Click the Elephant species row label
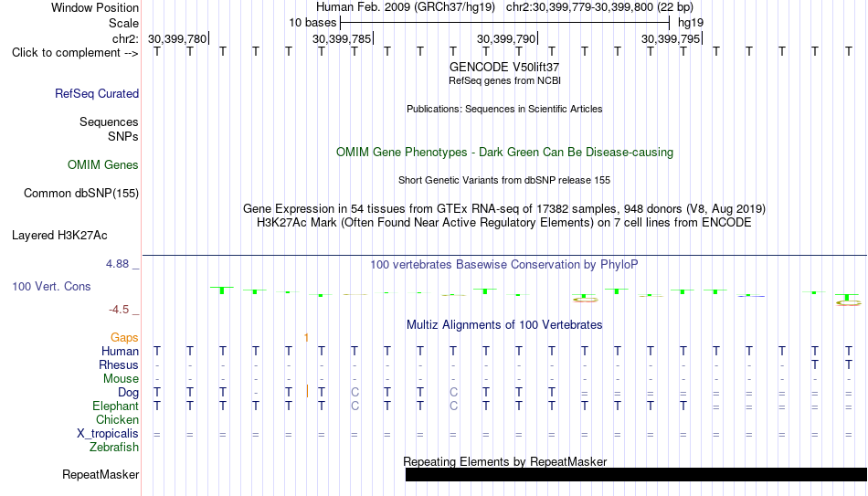868x496 pixels. point(115,406)
